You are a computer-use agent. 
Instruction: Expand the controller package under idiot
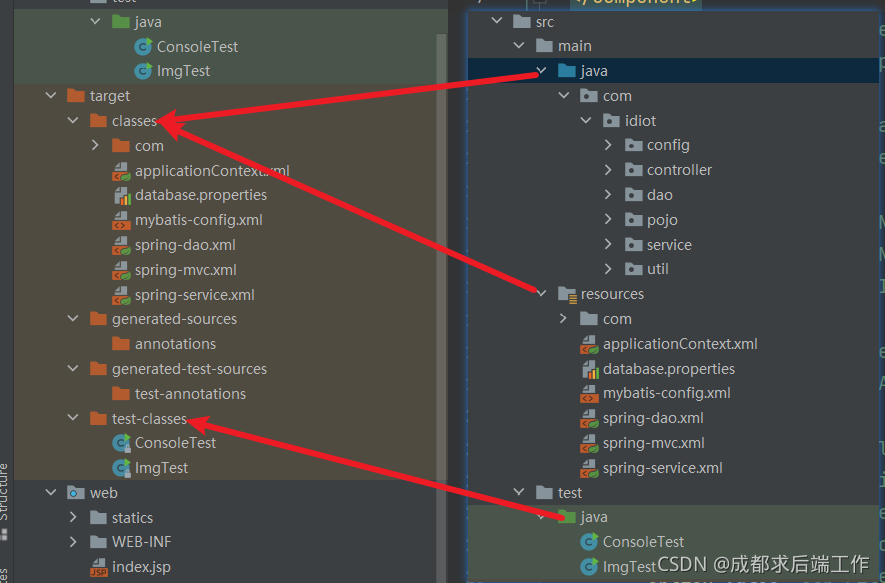[607, 169]
